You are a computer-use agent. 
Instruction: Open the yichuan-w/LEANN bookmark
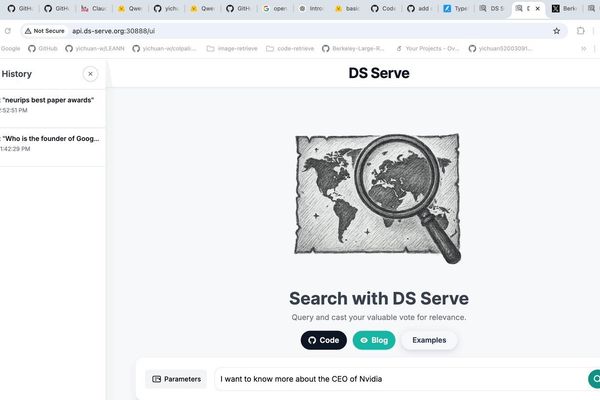(x=95, y=49)
